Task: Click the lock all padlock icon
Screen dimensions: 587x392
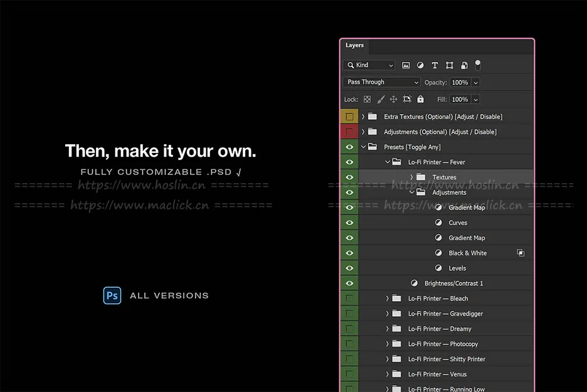Action: coord(420,100)
